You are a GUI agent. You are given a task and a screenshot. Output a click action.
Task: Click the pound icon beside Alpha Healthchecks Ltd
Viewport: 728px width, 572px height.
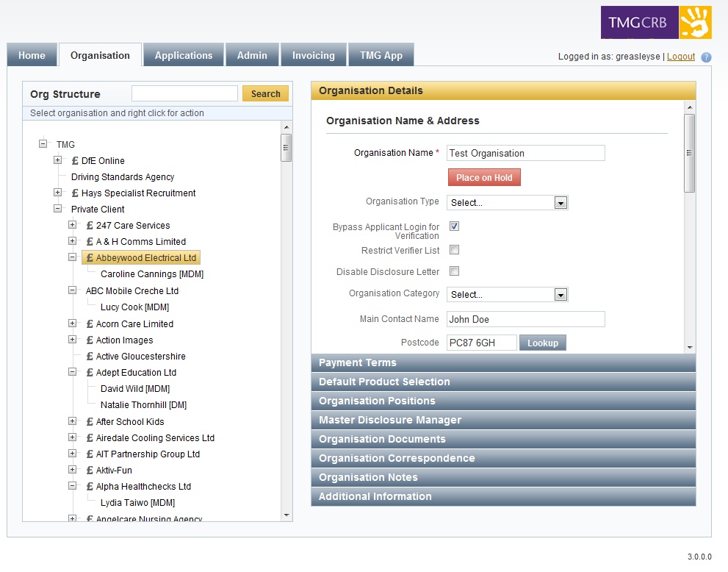(90, 487)
